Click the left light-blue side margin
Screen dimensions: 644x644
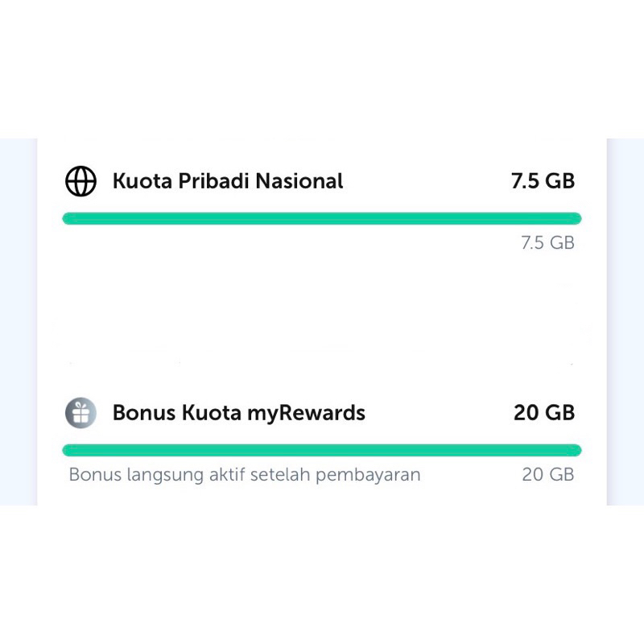coord(18,322)
